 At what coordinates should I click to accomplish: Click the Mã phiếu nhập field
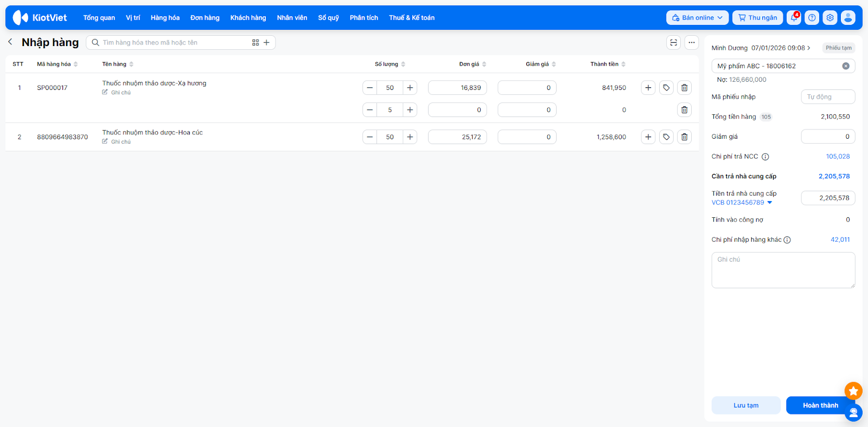[x=828, y=97]
